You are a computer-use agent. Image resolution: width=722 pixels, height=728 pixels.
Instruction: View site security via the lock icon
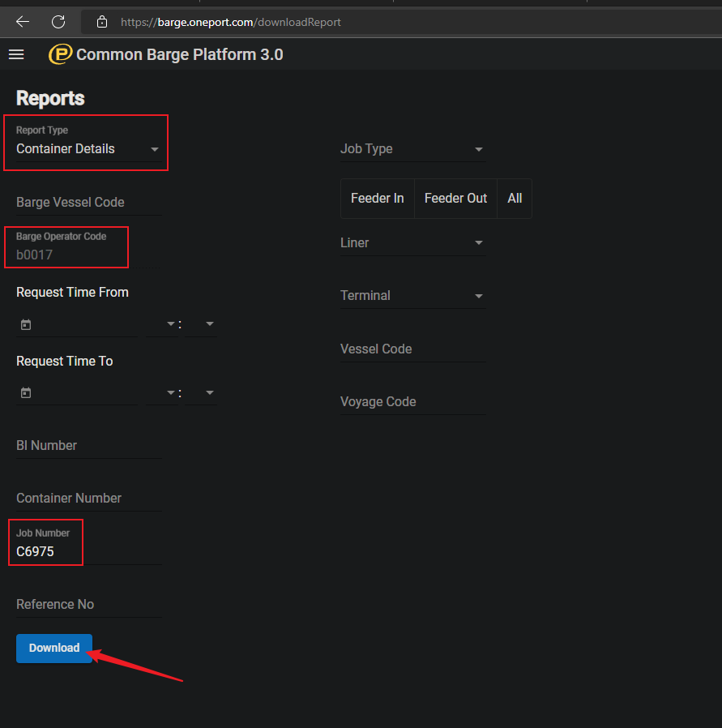[x=102, y=22]
